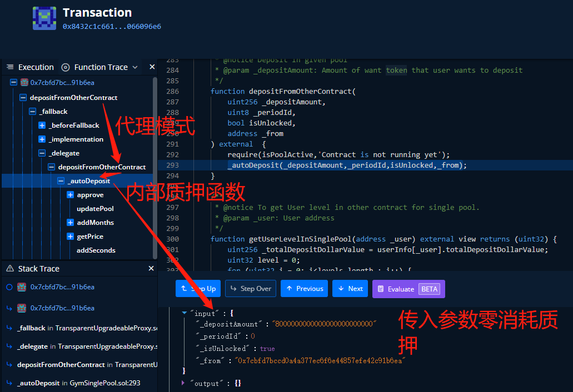The height and width of the screenshot is (392, 573).
Task: Click the step arrow icon beside _autoDeposit stack entry
Action: 9,383
